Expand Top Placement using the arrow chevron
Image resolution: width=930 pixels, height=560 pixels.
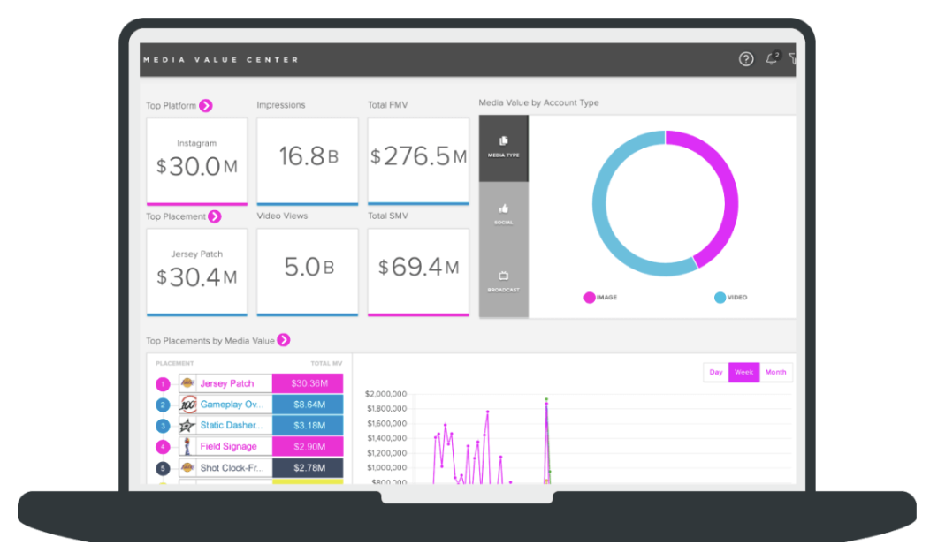click(214, 216)
